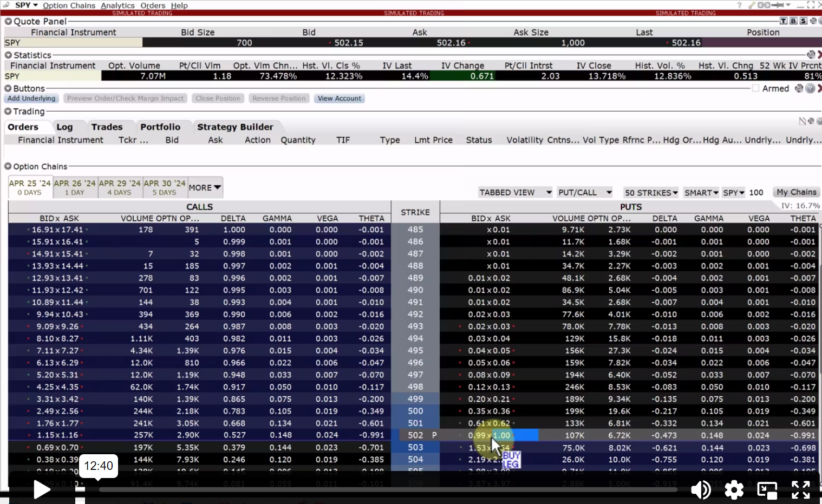Screen dimensions: 822x504
Task: Collapse the Option Chains section
Action: 8,167
